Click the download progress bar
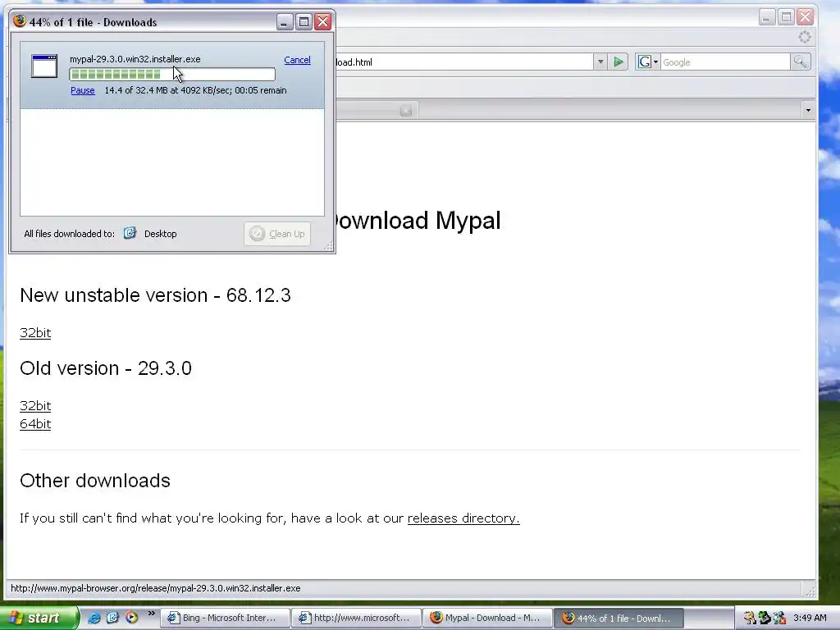 tap(172, 75)
